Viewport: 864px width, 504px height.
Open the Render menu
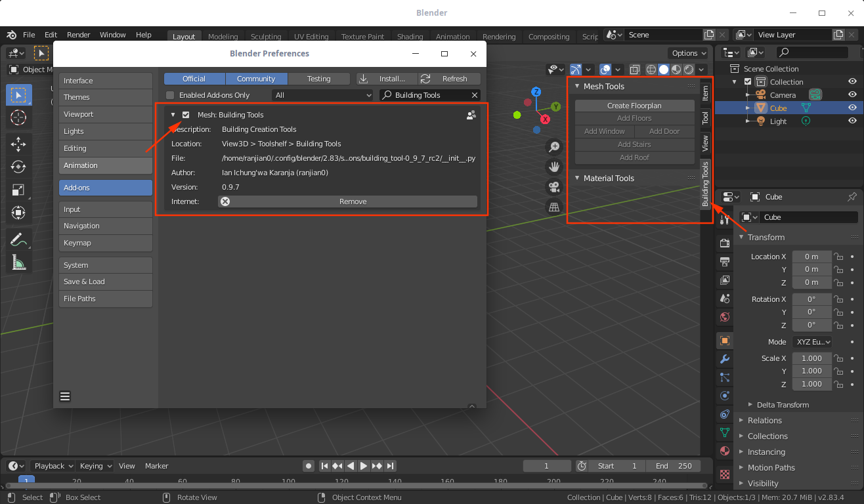coord(78,35)
